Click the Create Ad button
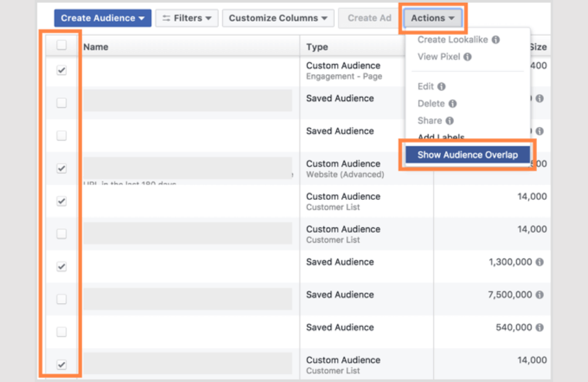 369,18
